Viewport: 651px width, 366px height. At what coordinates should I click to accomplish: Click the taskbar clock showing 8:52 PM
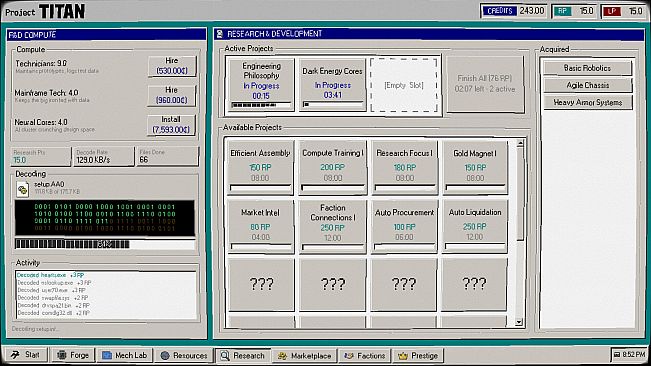(x=629, y=355)
